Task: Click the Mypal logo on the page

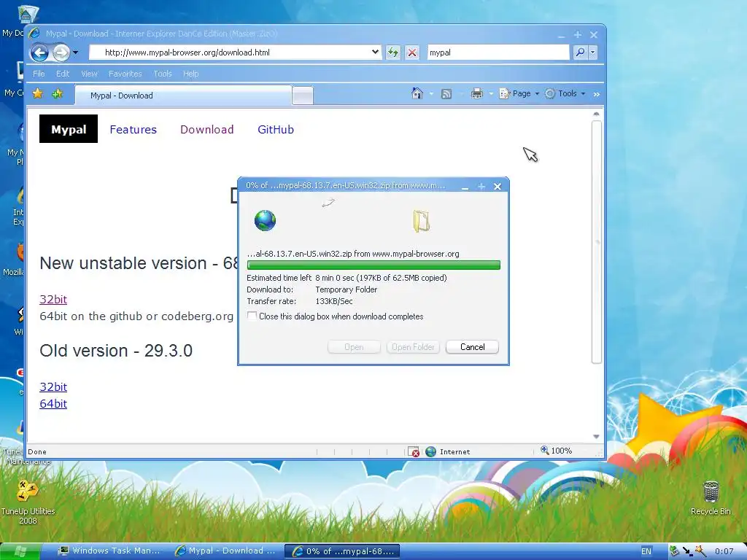Action: [69, 129]
